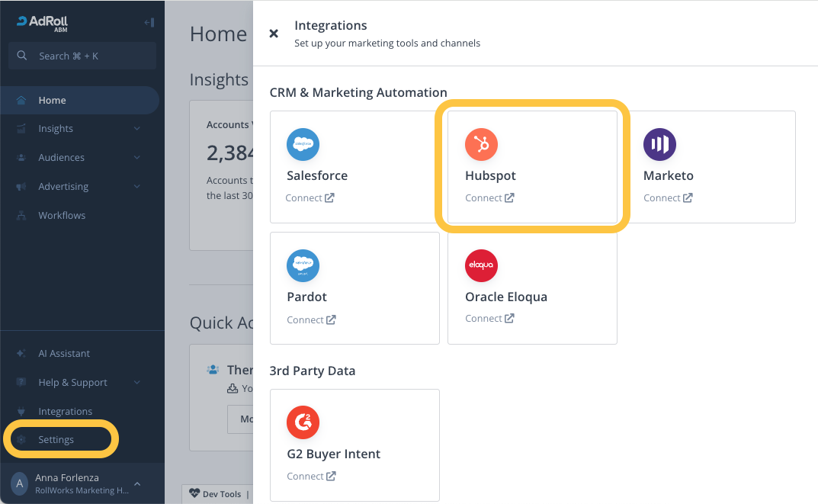
Task: Collapse the sidebar with the arrow icon
Action: pyautogui.click(x=149, y=22)
